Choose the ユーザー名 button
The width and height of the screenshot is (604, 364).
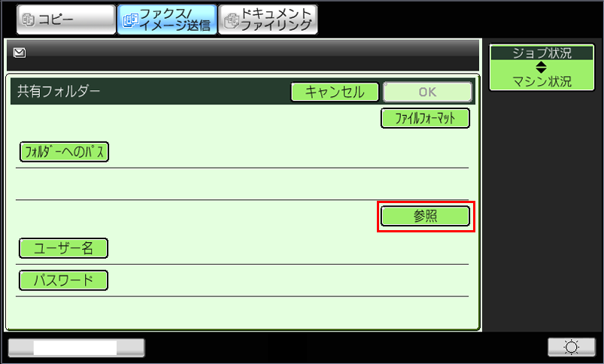63,248
